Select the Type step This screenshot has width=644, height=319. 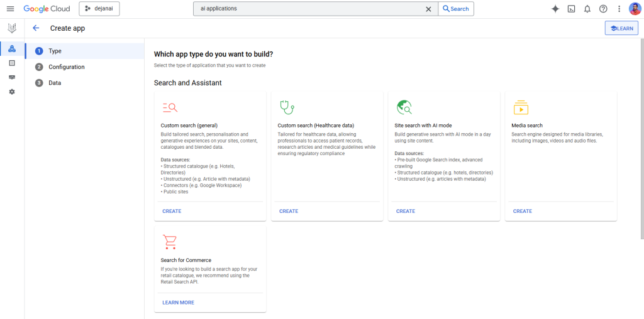click(x=55, y=51)
